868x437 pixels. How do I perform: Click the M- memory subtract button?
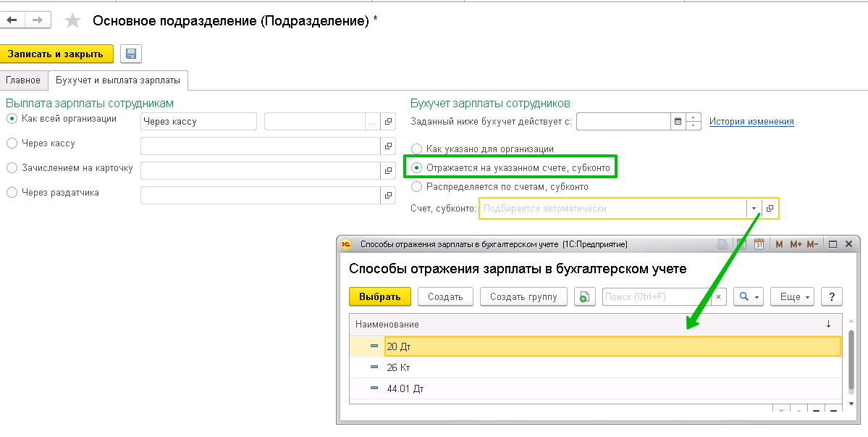tap(812, 244)
